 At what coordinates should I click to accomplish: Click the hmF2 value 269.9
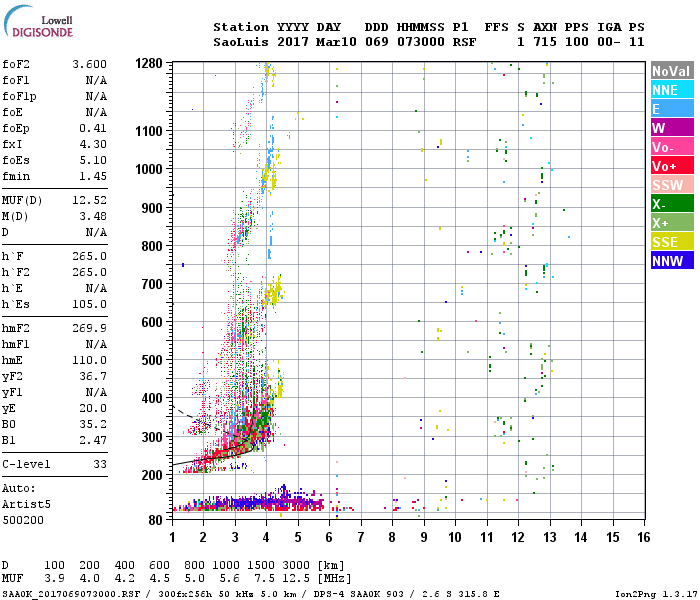(x=89, y=329)
